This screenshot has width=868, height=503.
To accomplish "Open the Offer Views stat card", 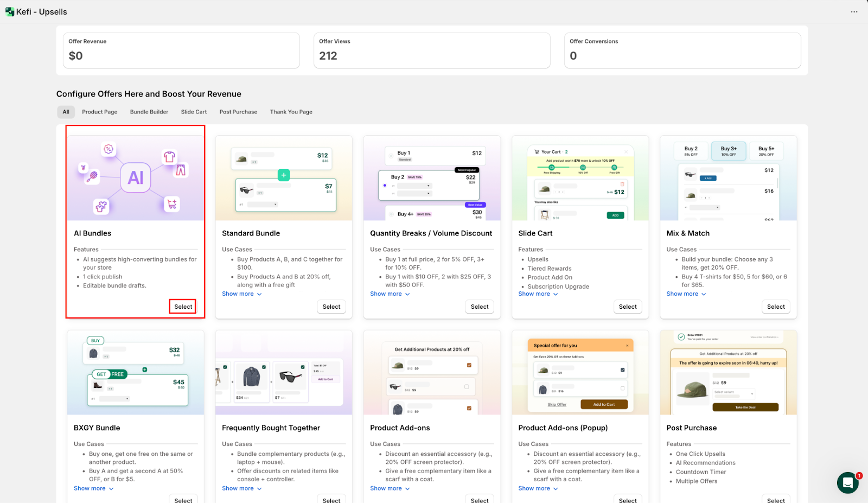I will (x=432, y=50).
